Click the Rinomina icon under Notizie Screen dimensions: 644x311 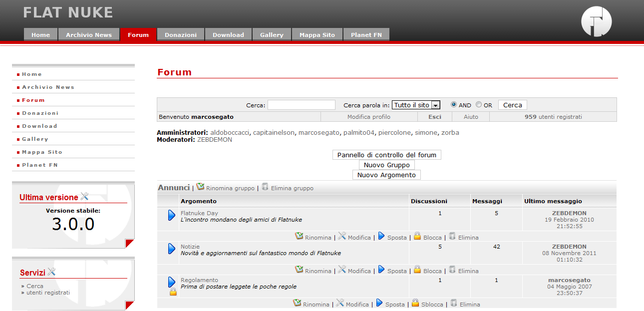[x=298, y=270]
